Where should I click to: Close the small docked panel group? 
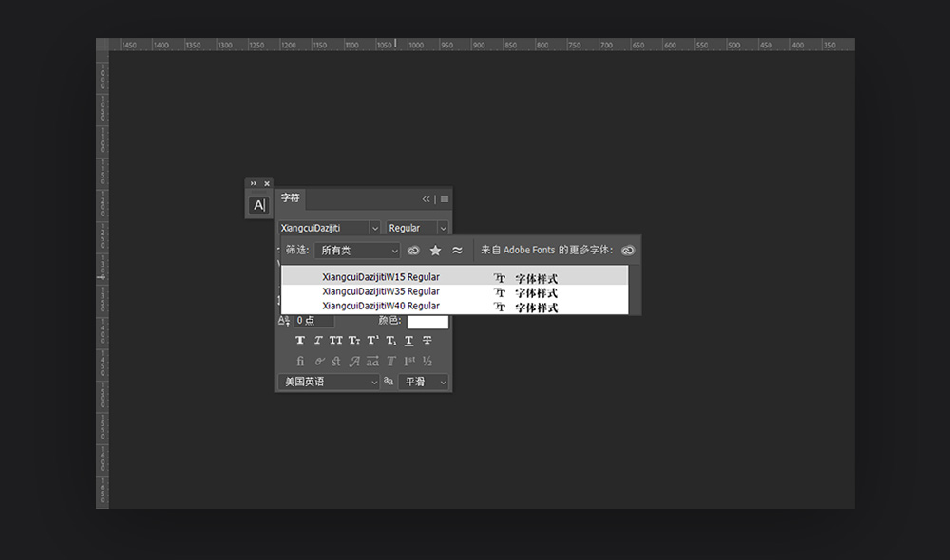267,183
